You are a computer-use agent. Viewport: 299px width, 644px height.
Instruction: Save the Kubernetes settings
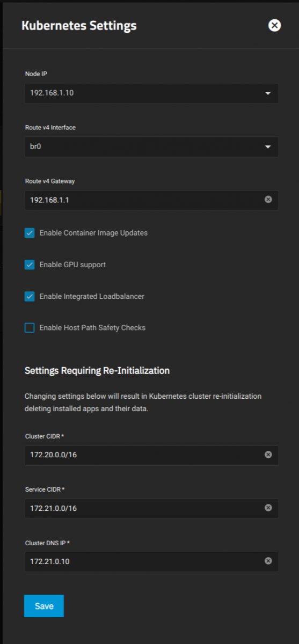pyautogui.click(x=44, y=606)
